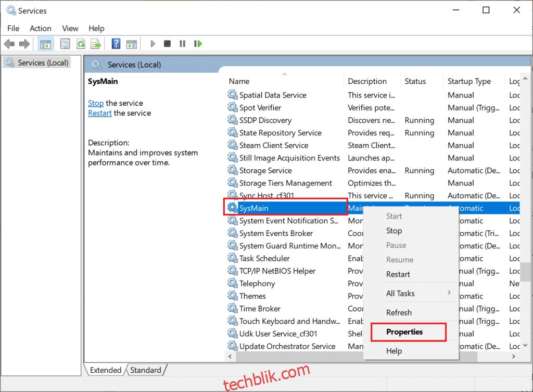Click the Refresh toolbar icon
Screen dimensions: 533x392
tap(81, 44)
